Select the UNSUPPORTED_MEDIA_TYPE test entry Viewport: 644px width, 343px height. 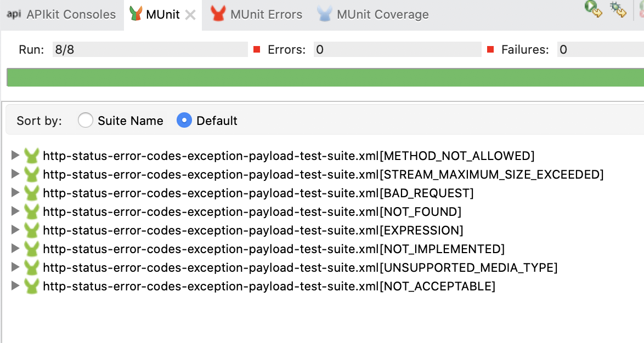pos(300,268)
